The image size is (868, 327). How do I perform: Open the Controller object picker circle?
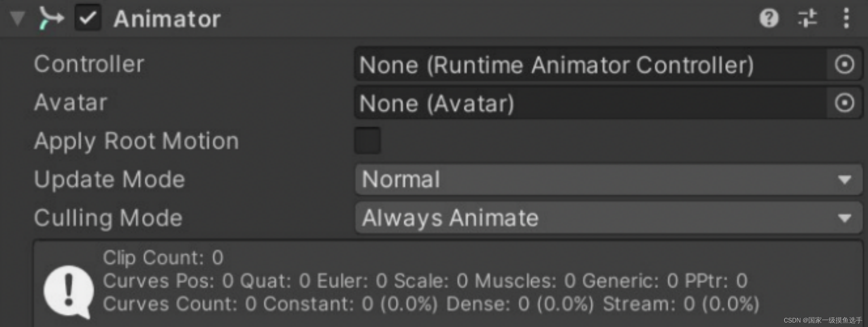[844, 65]
